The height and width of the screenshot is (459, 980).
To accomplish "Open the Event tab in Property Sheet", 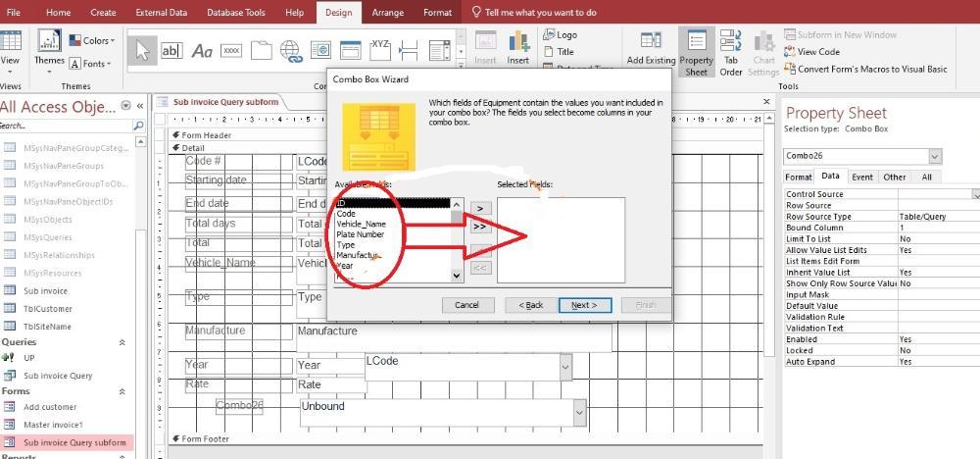I will point(861,178).
